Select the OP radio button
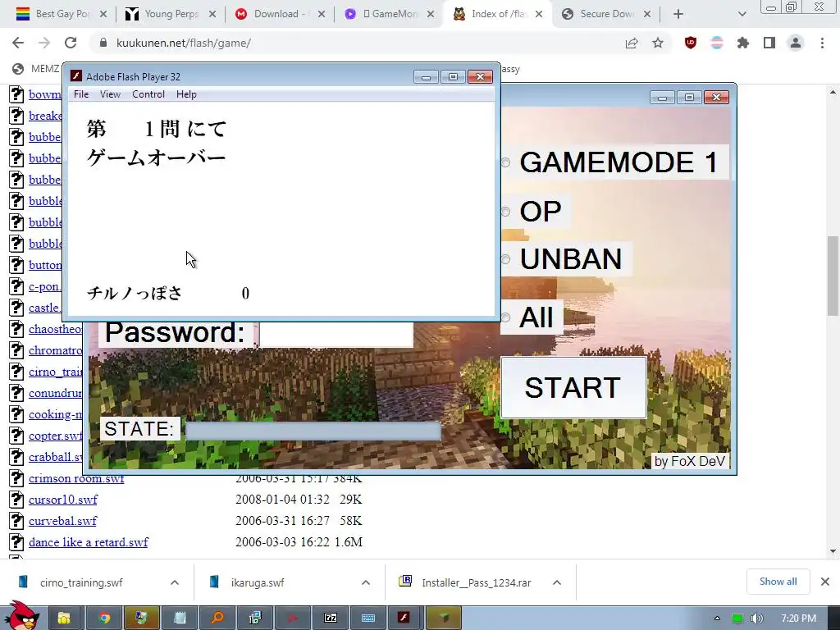The image size is (840, 630). 505,211
